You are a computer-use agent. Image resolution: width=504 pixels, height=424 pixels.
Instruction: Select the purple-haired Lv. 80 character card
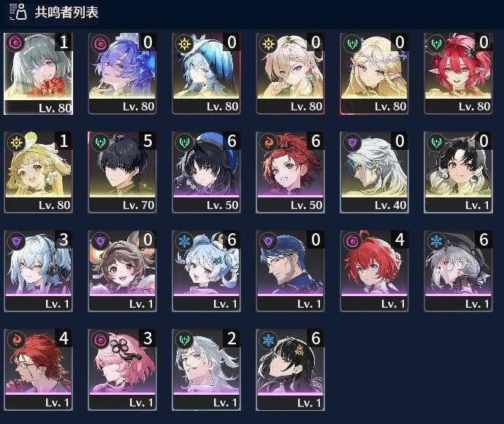(122, 73)
